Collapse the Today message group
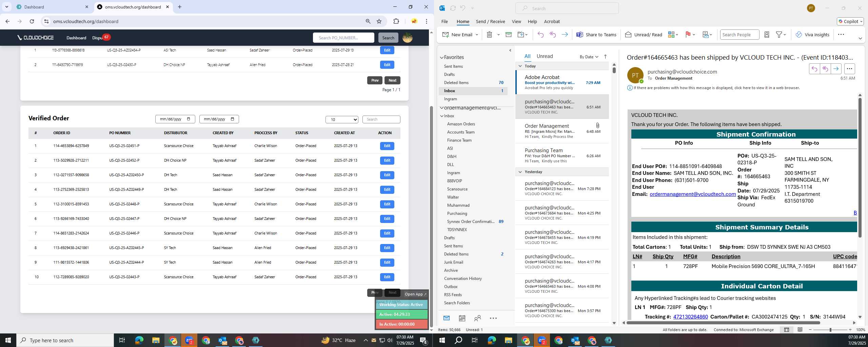Image resolution: width=868 pixels, height=347 pixels. pyautogui.click(x=520, y=66)
